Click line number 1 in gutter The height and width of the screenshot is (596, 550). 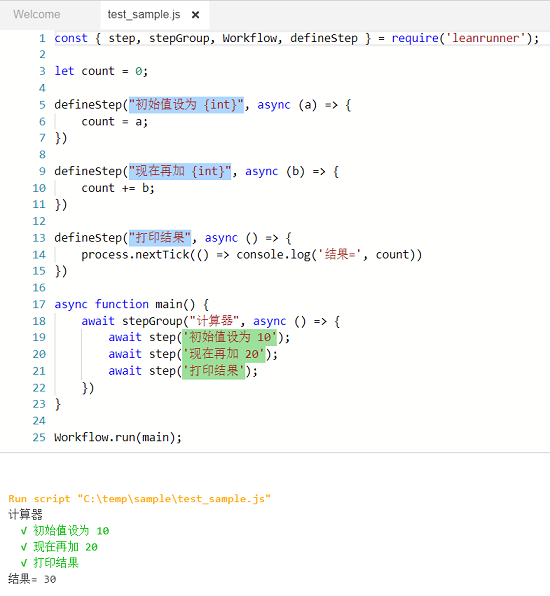pos(42,38)
